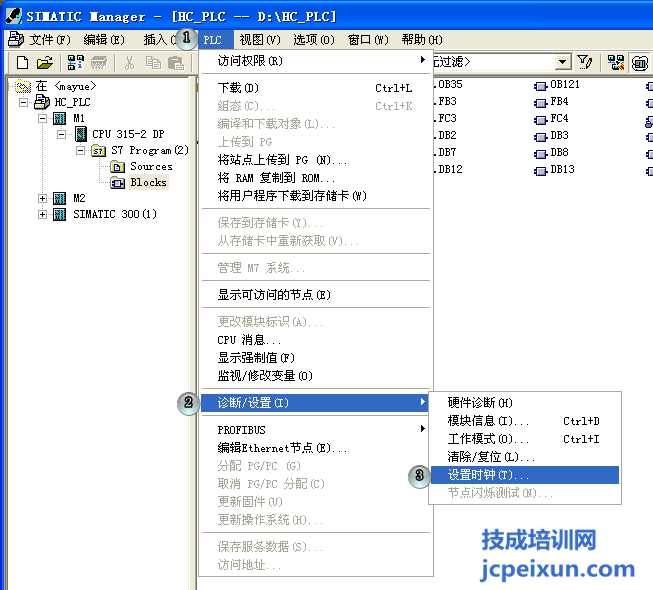Choose 清除/复位(L) from the submenu
Screen dimensions: 653x590
pyautogui.click(x=525, y=457)
